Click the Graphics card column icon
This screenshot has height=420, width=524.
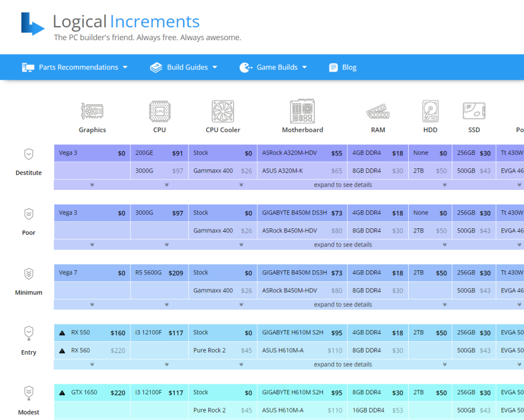(92, 111)
